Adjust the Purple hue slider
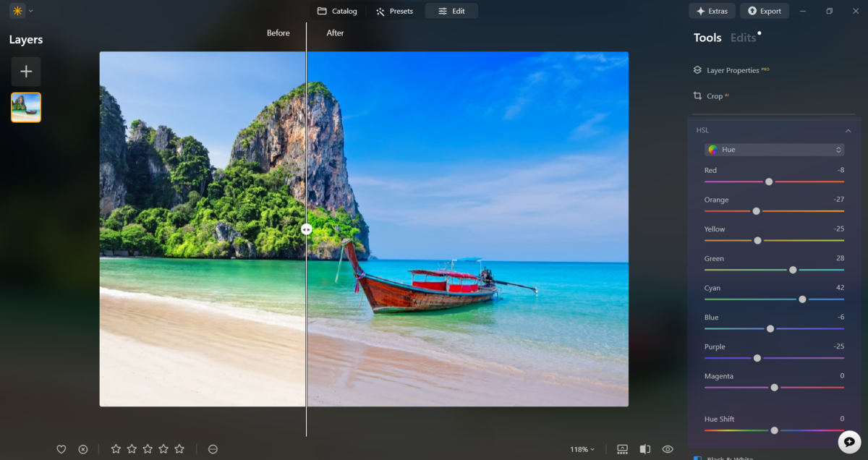This screenshot has width=868, height=460. click(774, 358)
